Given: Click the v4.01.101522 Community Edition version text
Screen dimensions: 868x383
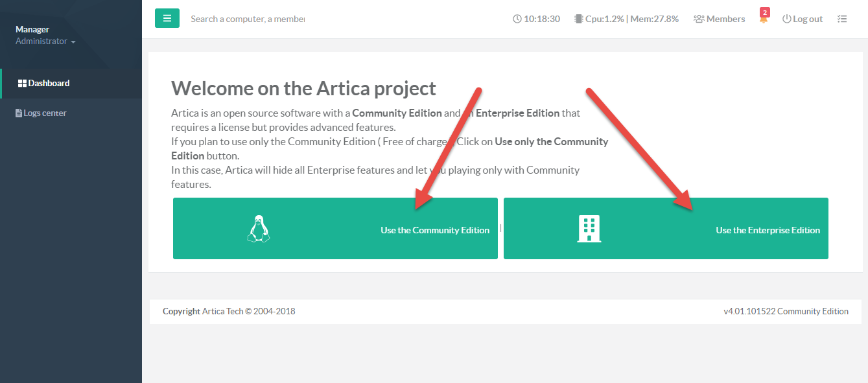Looking at the screenshot, I should coord(786,311).
